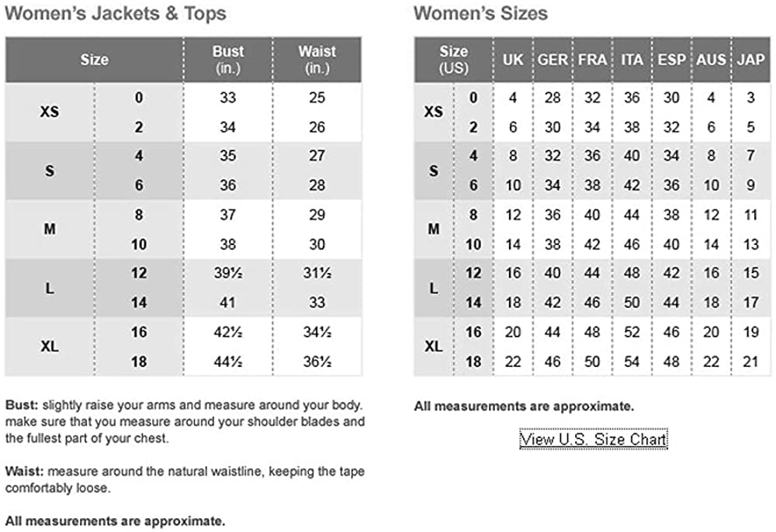Viewport: 776px width, 532px height.
Task: Select the Bust (in.) column header
Action: [227, 59]
